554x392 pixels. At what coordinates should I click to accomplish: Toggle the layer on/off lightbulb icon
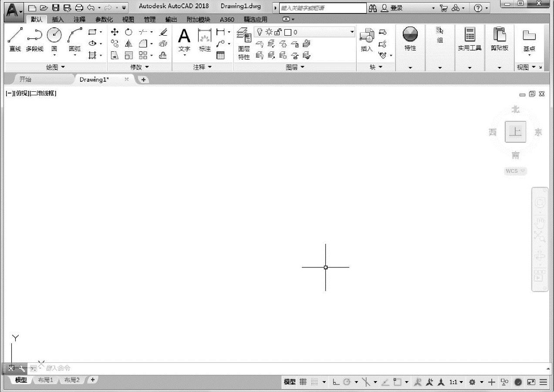tap(260, 32)
